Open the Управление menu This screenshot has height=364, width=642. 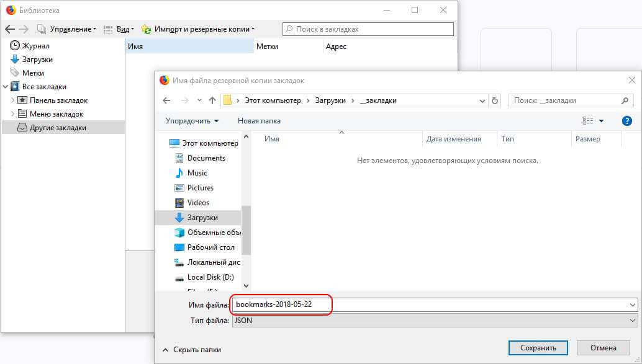point(67,29)
